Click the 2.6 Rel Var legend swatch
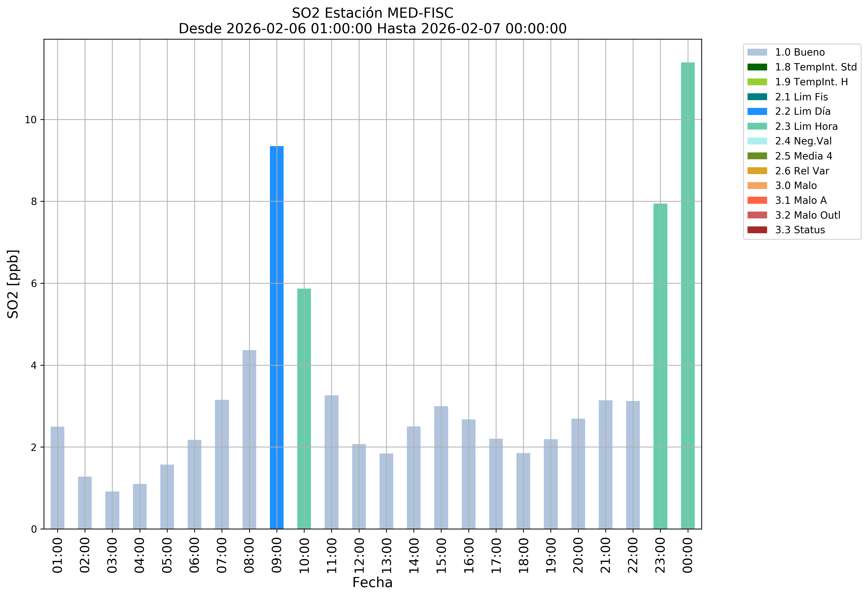 coord(757,171)
